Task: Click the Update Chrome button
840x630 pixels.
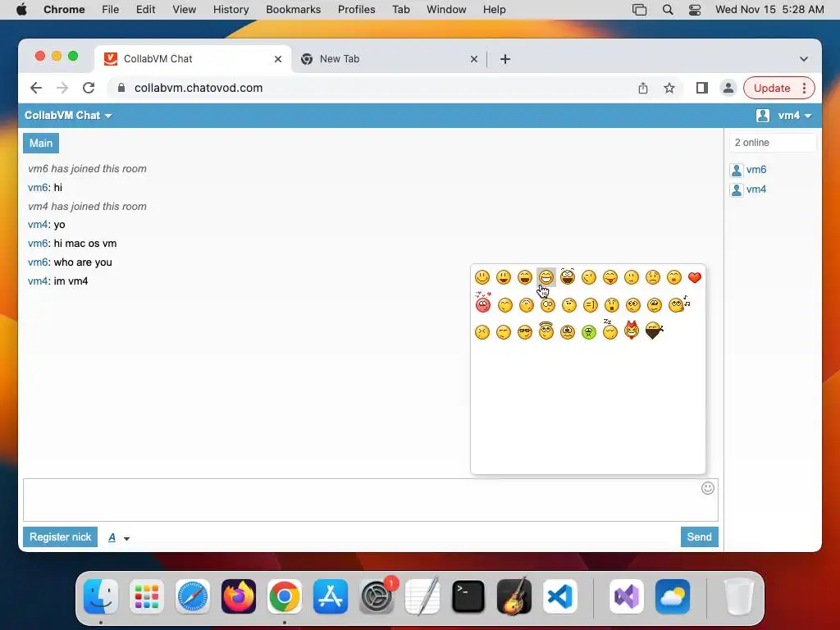Action: 771,88
